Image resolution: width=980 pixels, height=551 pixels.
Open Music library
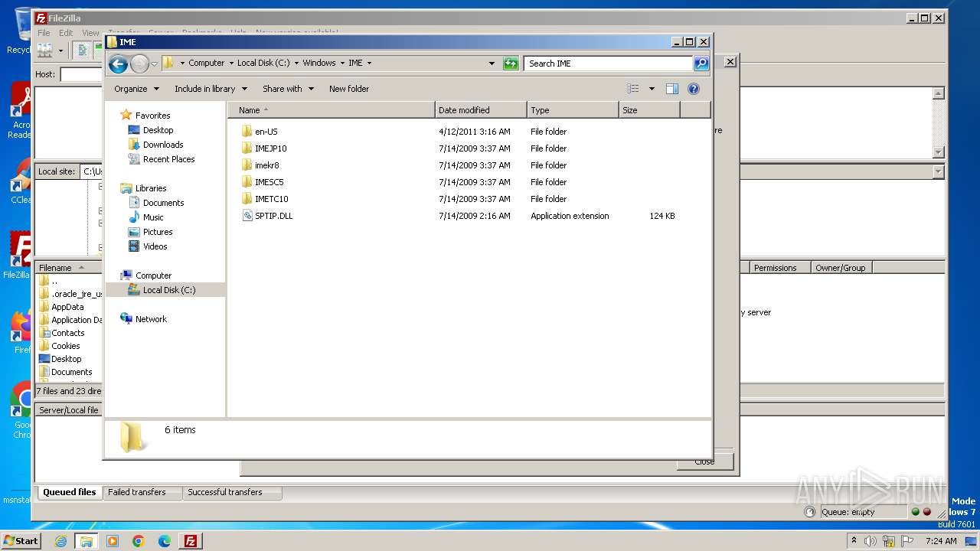pyautogui.click(x=153, y=217)
